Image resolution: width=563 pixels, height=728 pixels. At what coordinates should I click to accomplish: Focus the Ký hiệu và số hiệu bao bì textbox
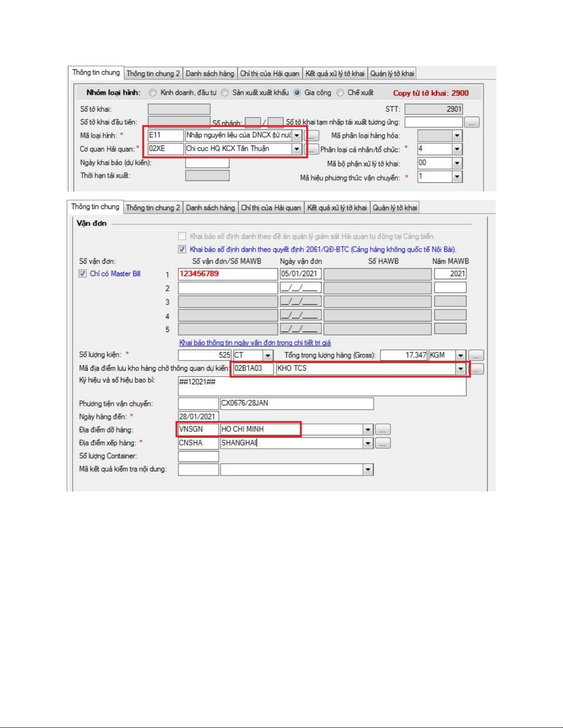[x=322, y=386]
